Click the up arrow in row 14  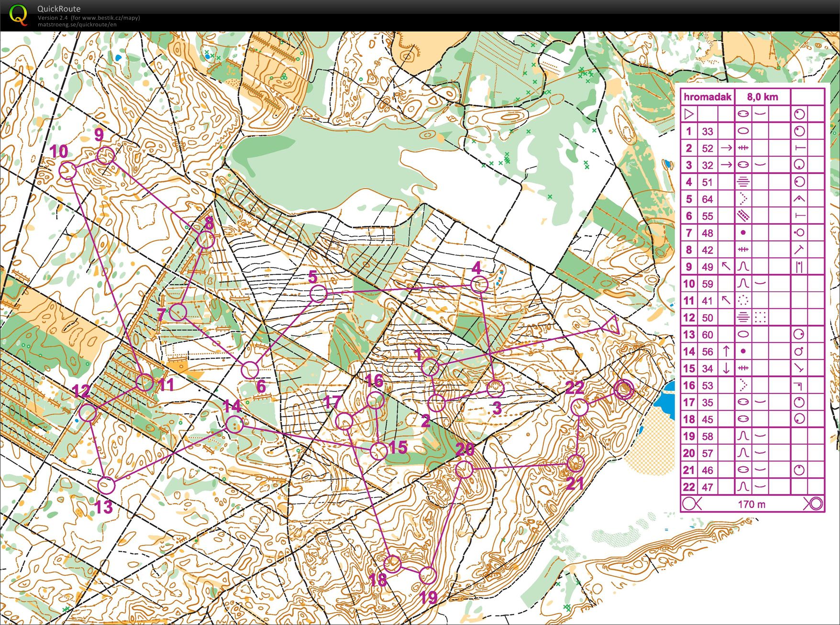(726, 351)
